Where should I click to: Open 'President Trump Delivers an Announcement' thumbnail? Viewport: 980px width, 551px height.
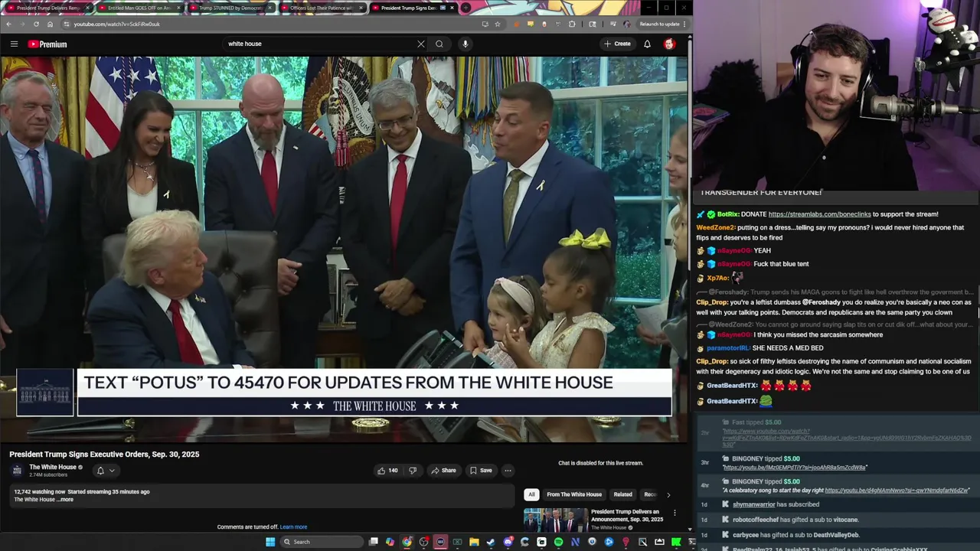555,520
